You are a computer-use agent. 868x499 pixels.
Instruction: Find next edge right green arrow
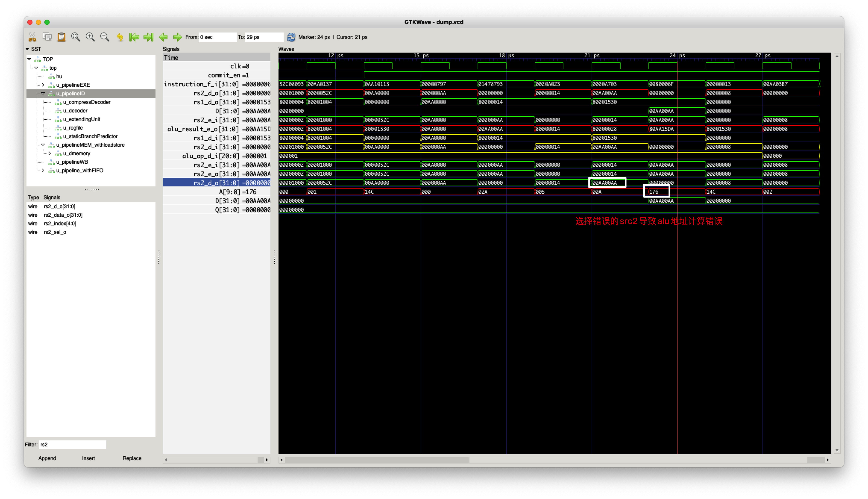178,37
